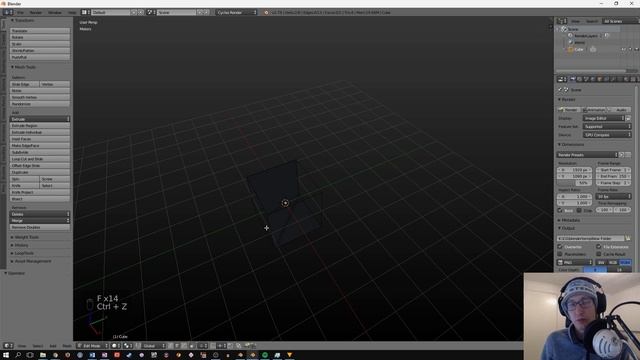Enable the Cache Result checkbox

point(598,254)
